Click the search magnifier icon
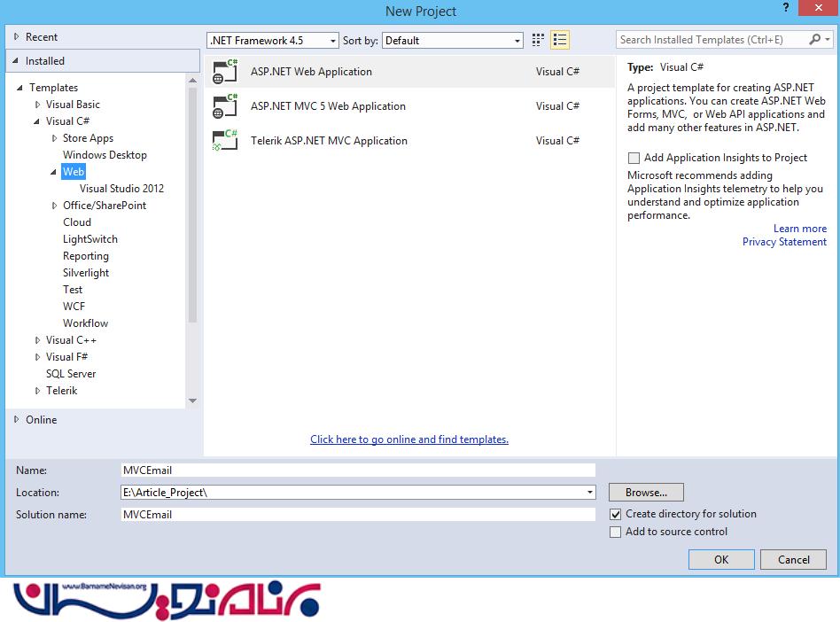This screenshot has width=840, height=622. [x=815, y=40]
